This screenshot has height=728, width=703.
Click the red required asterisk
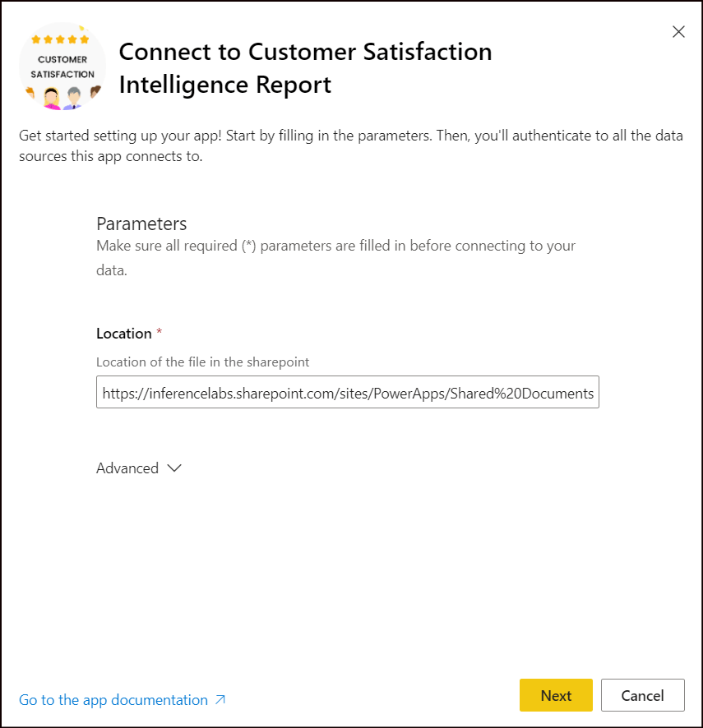tap(159, 331)
